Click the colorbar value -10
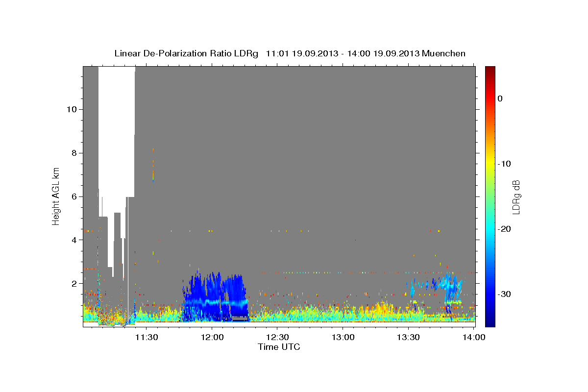This screenshot has width=588, height=392. (x=505, y=164)
